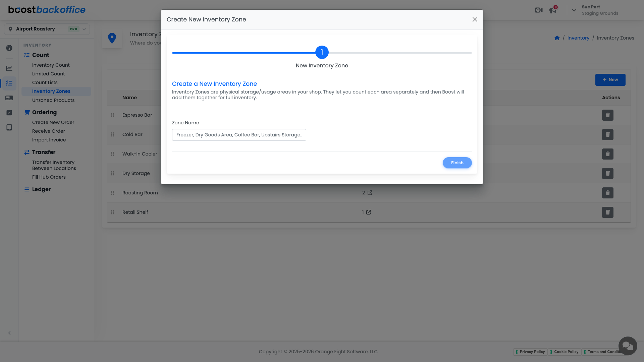
Task: Go to Fill Hub Orders
Action: (49, 177)
